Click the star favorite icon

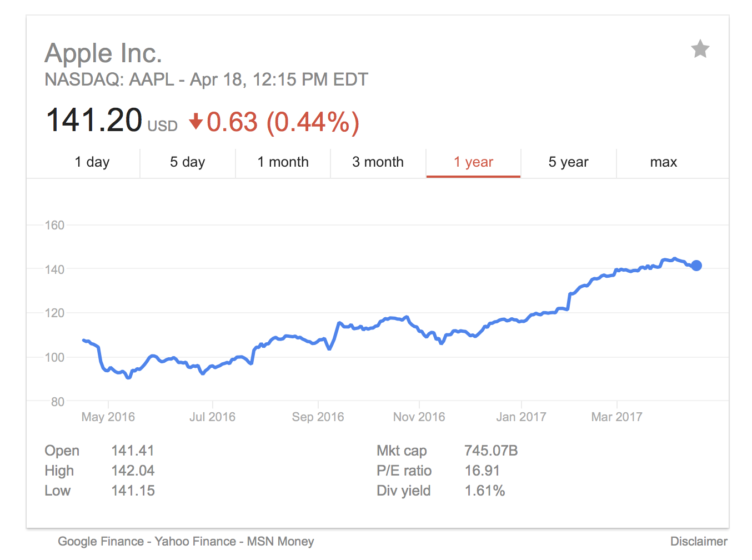click(x=700, y=49)
